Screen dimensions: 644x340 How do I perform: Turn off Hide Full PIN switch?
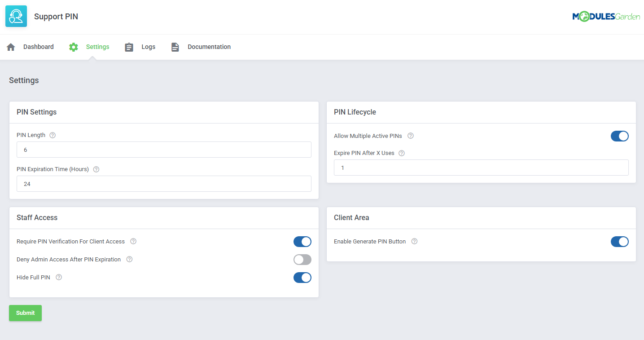coord(302,278)
